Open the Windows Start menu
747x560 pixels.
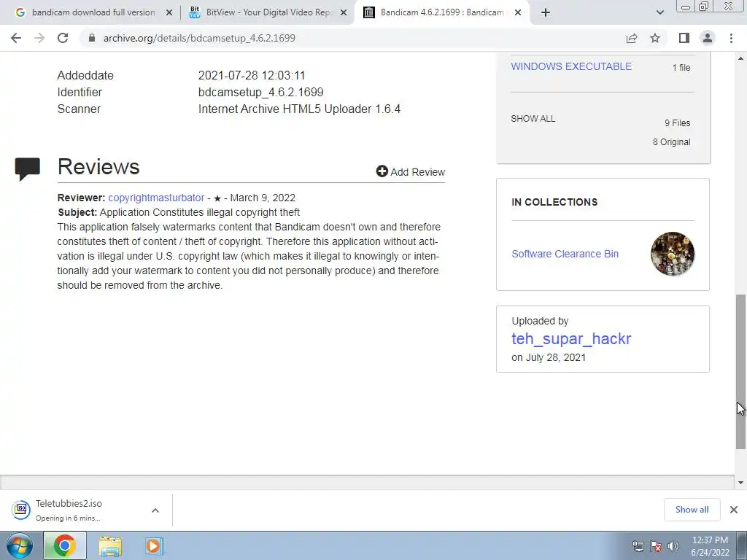pyautogui.click(x=19, y=545)
